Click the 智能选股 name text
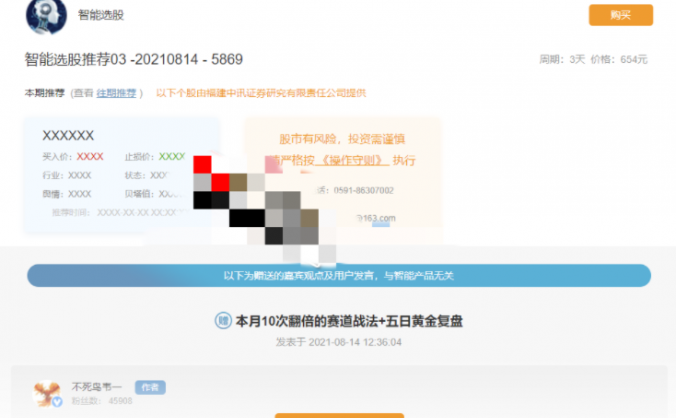 point(101,15)
